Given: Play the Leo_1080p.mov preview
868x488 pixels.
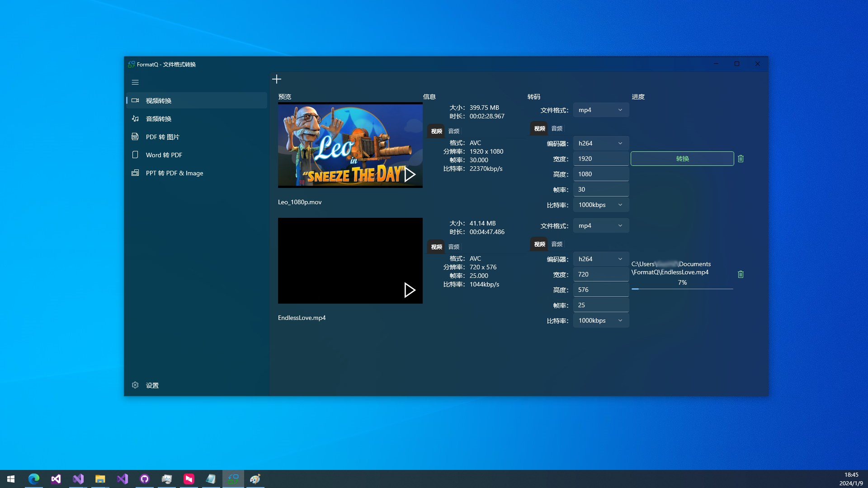Looking at the screenshot, I should coord(410,174).
